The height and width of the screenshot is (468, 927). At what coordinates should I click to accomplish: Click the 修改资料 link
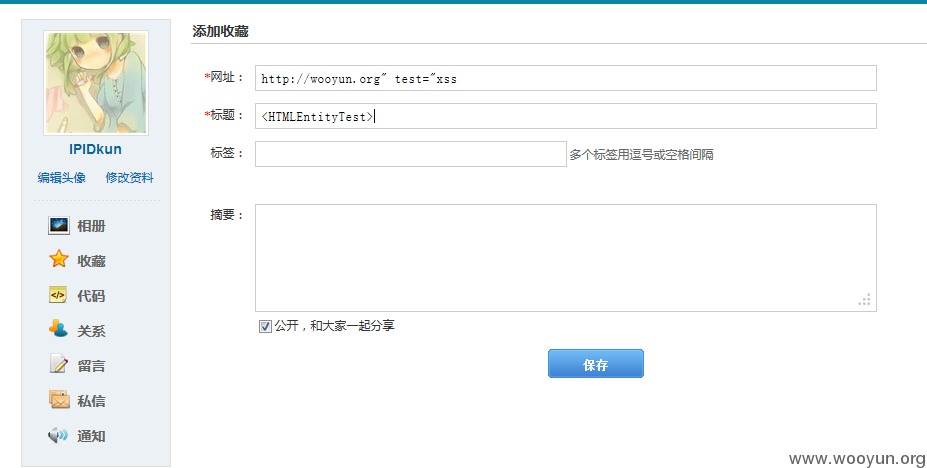pos(129,177)
